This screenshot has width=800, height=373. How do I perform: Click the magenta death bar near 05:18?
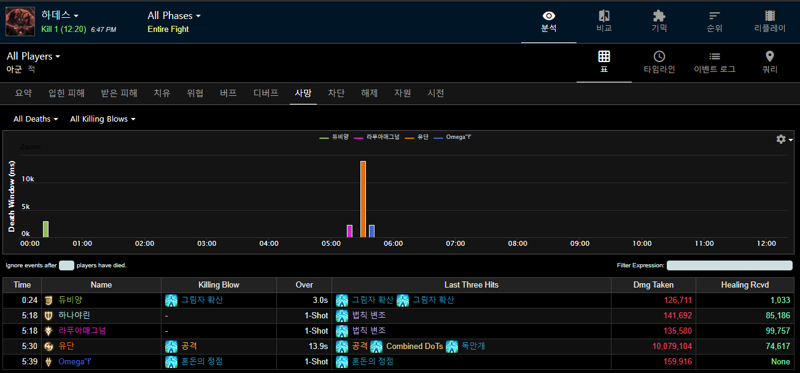tap(350, 231)
